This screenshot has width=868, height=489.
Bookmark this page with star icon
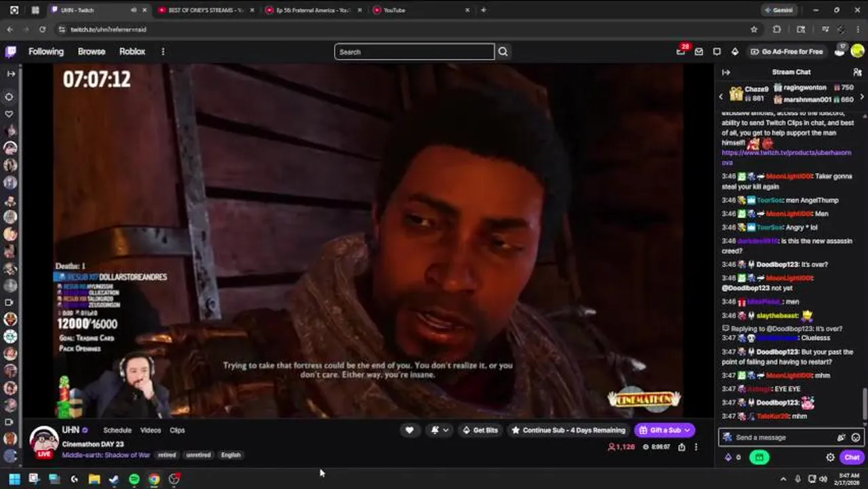754,29
